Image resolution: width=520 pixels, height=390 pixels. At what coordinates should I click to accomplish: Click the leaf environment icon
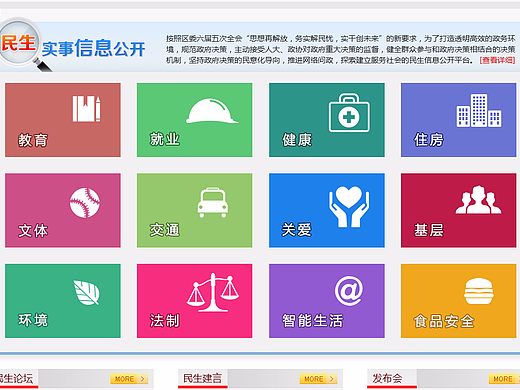[x=86, y=292]
